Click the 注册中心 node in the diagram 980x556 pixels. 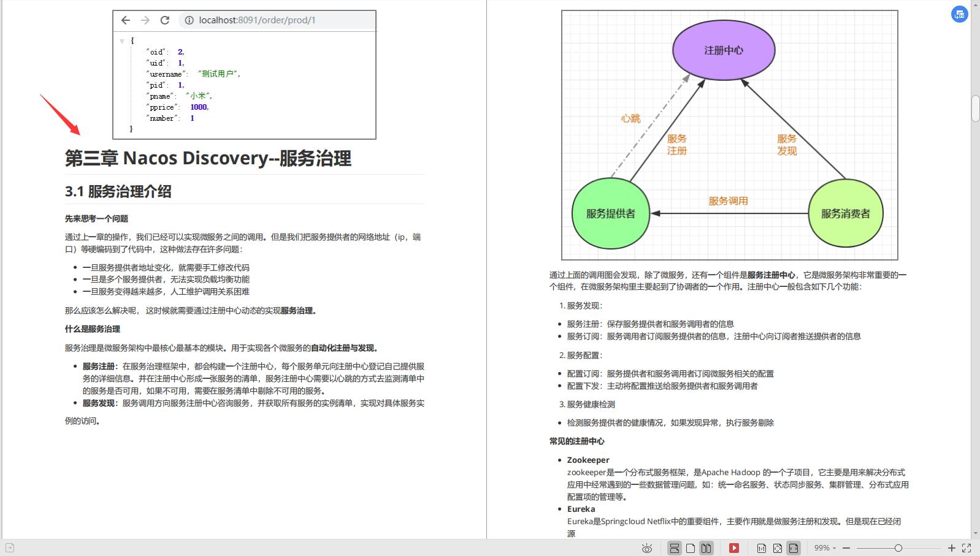724,50
